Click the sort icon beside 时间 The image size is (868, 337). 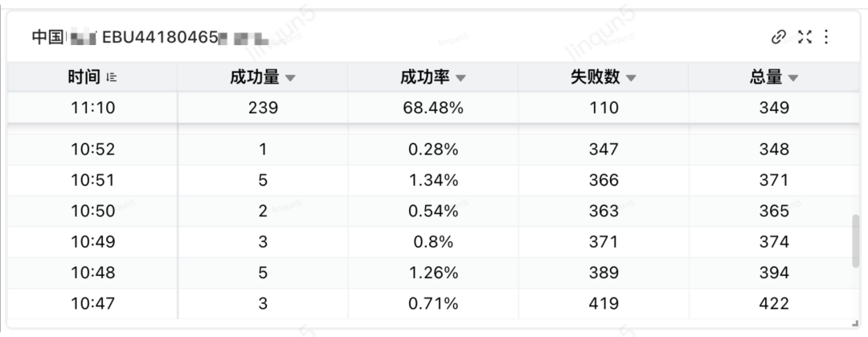pyautogui.click(x=113, y=77)
